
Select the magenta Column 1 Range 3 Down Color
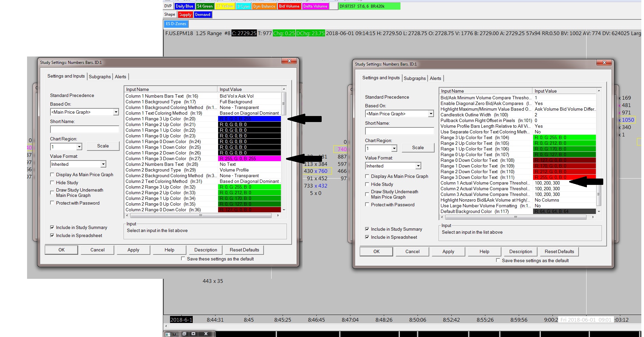coord(249,158)
